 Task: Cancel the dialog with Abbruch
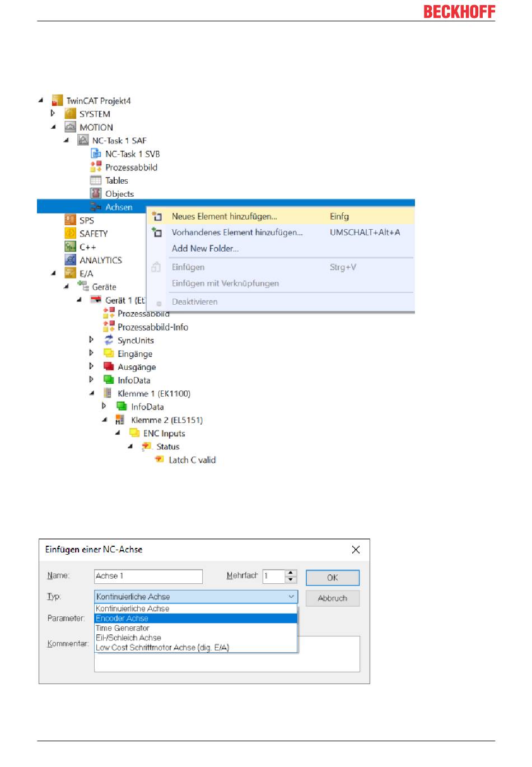(x=333, y=598)
